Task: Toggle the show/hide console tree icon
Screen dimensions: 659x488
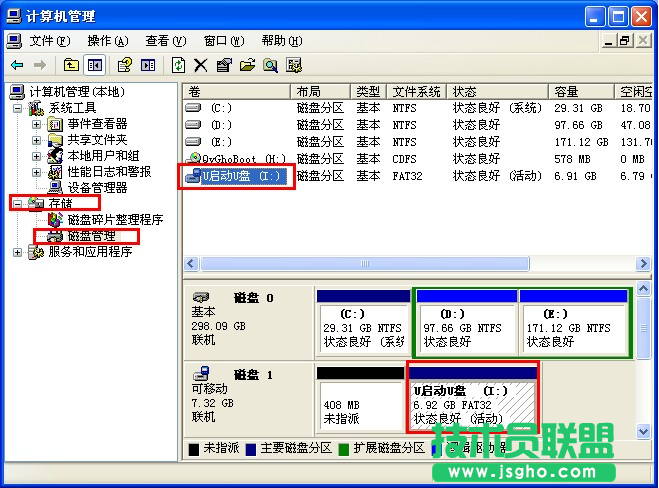Action: (94, 65)
